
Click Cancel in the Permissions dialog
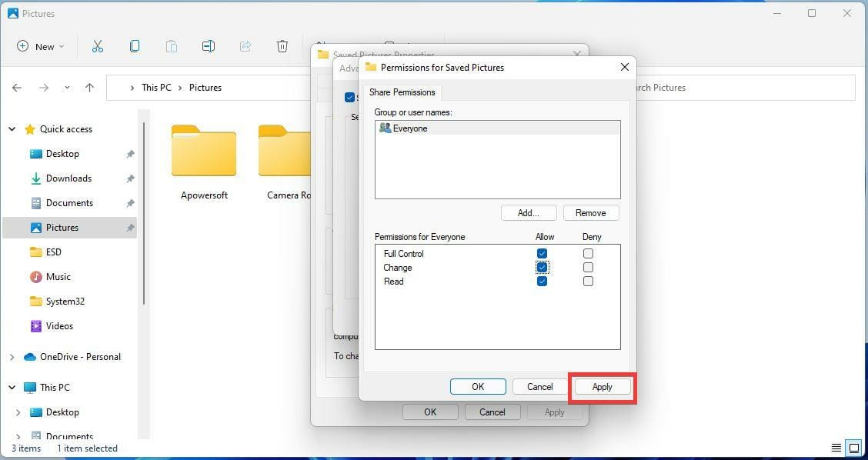coord(539,387)
